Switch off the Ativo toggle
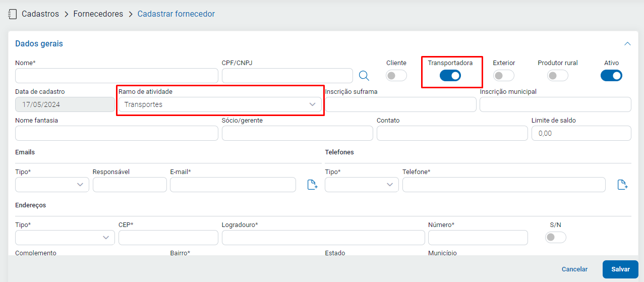644x282 pixels. point(611,76)
